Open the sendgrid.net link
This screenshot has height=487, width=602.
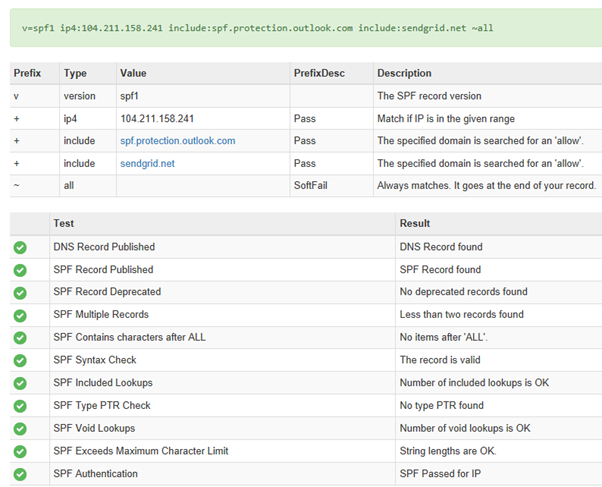[x=147, y=164]
